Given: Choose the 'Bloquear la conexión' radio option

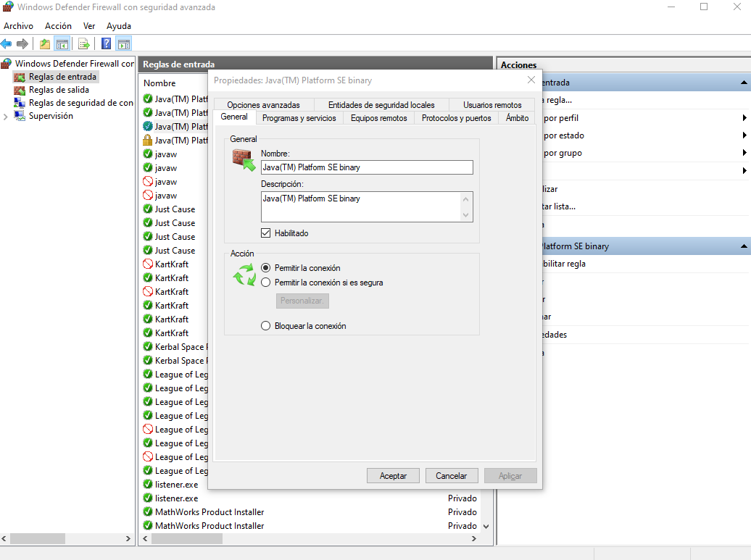Looking at the screenshot, I should (x=266, y=326).
